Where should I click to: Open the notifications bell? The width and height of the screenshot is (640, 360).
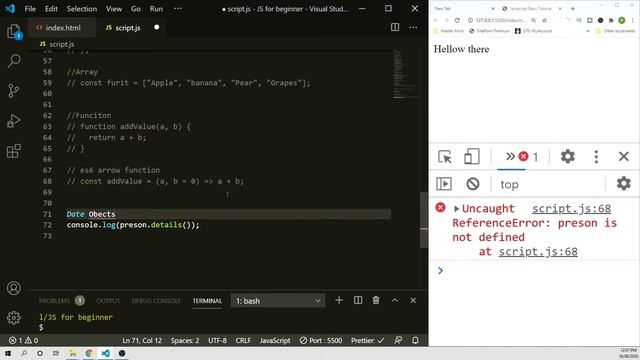tap(415, 340)
